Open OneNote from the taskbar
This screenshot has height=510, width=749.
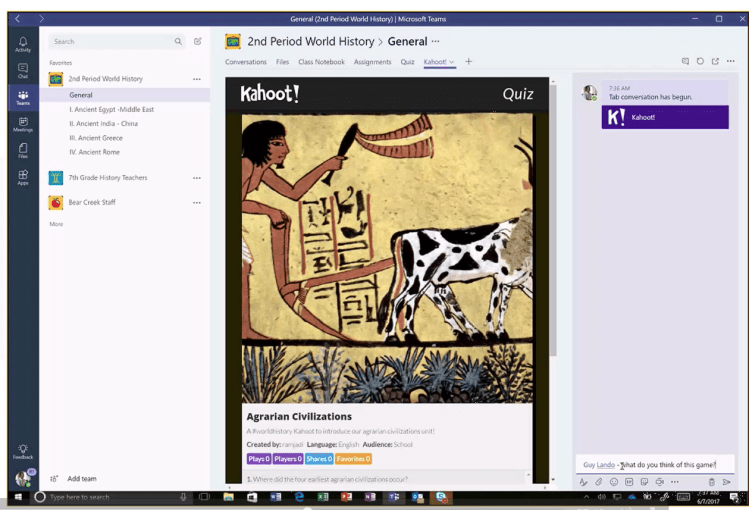point(370,497)
